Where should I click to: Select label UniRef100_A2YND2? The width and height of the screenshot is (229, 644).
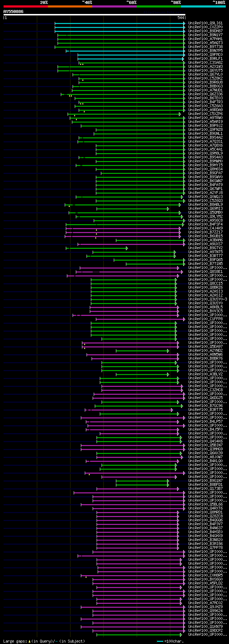point(205,351)
